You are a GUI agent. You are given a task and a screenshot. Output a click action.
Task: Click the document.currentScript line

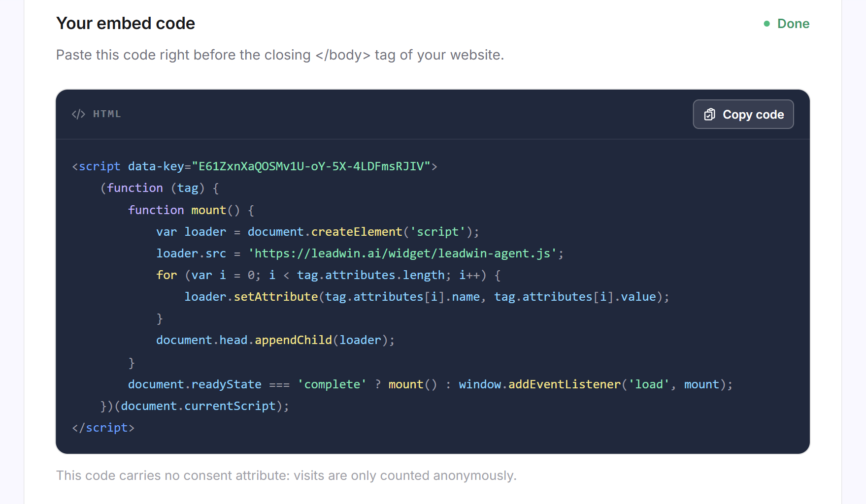(195, 406)
